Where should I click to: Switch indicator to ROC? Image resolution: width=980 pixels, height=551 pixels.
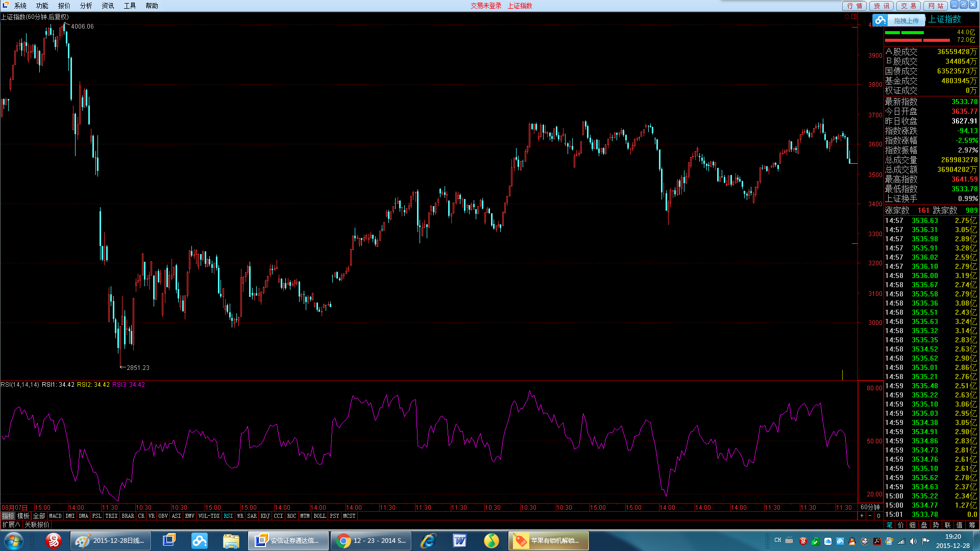pyautogui.click(x=292, y=516)
